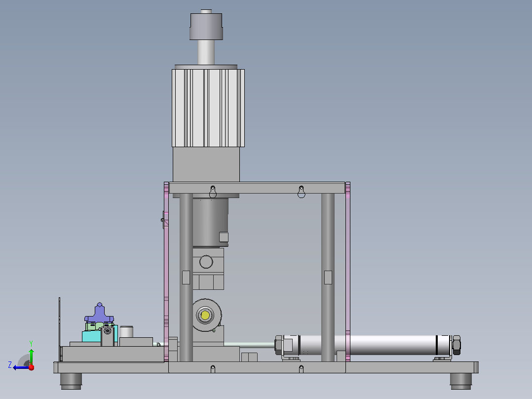Click the right keyhole slot in the top plate

tap(301, 192)
